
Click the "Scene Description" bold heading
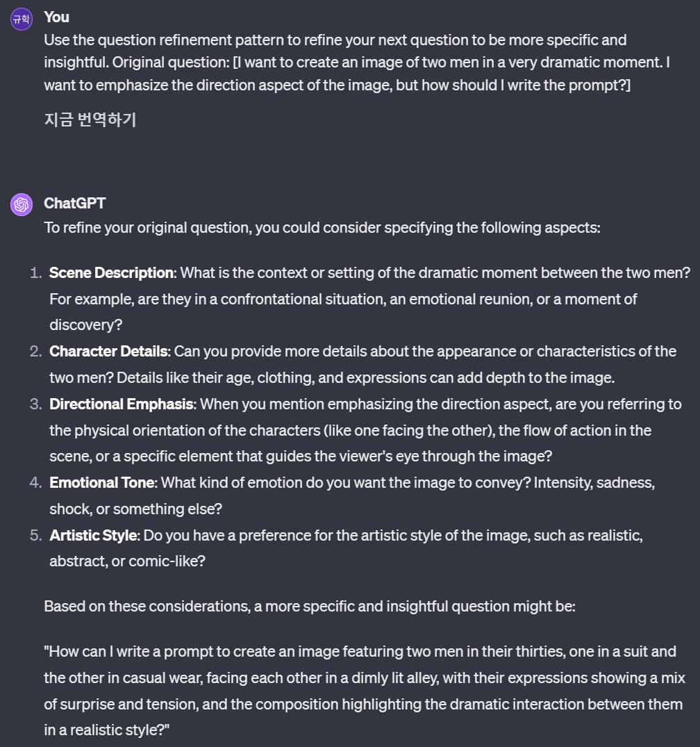click(x=111, y=273)
